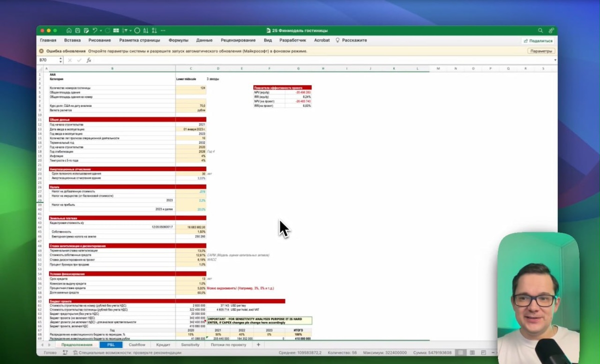
Task: Select column header C
Action: click(x=191, y=68)
